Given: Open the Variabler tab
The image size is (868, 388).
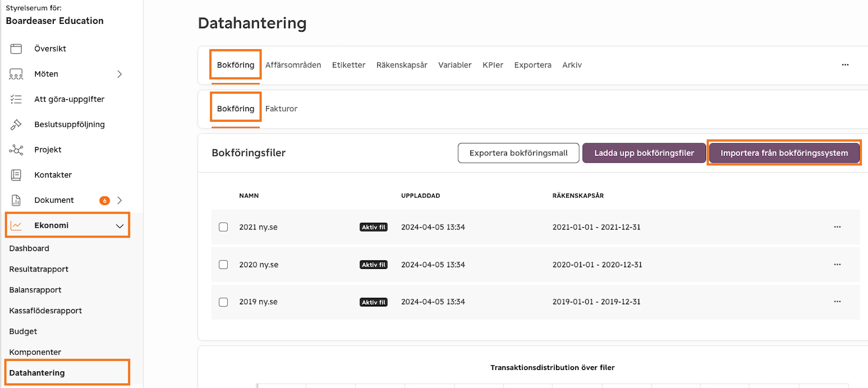Looking at the screenshot, I should pyautogui.click(x=454, y=65).
